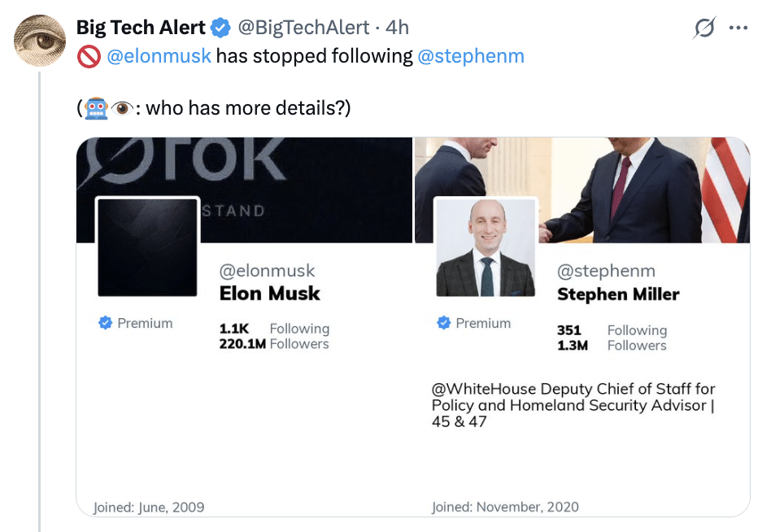Screen dimensions: 771x532
Task: Click the Big Tech Alert eye avatar
Action: [41, 41]
